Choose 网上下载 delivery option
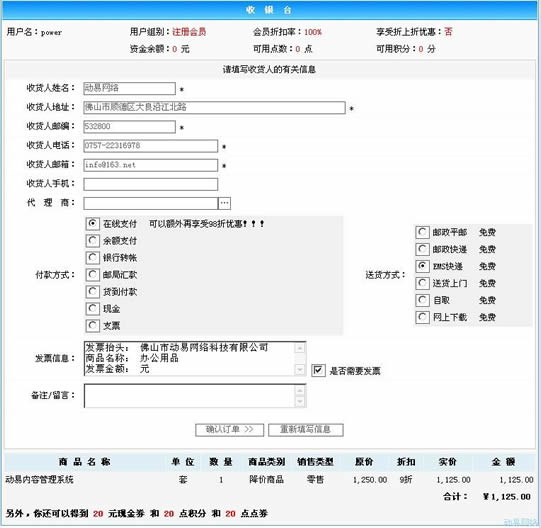Image resolution: width=541 pixels, height=528 pixels. coord(422,317)
